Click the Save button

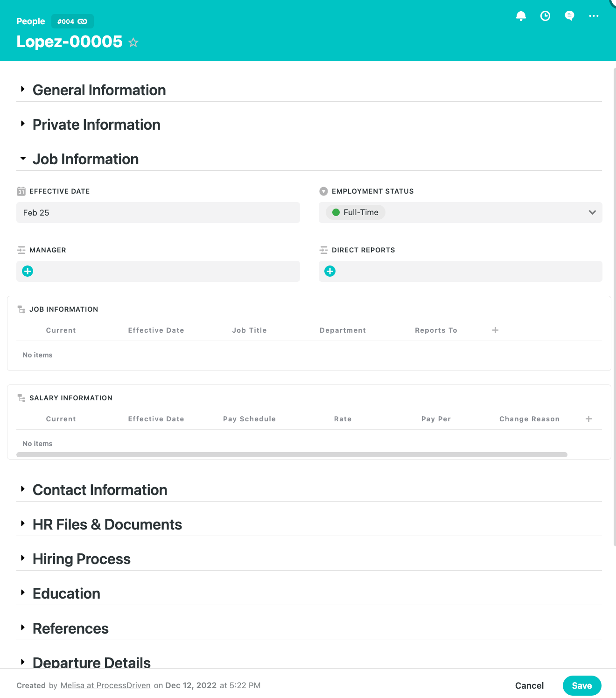(582, 685)
